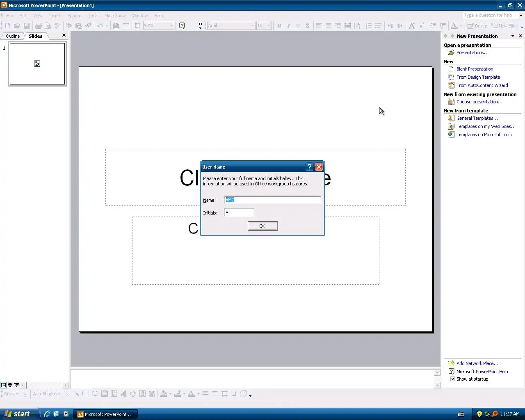Click the New document toolbar icon
This screenshot has width=525, height=420.
coord(8,26)
